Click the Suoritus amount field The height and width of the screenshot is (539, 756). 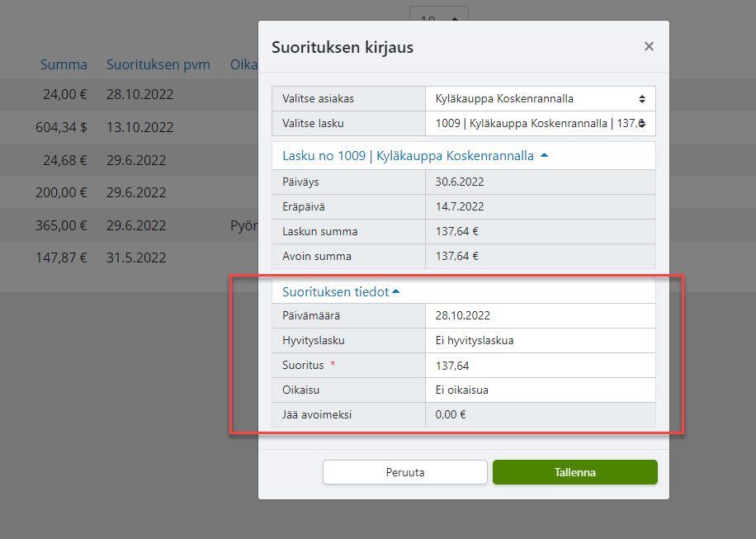point(540,365)
